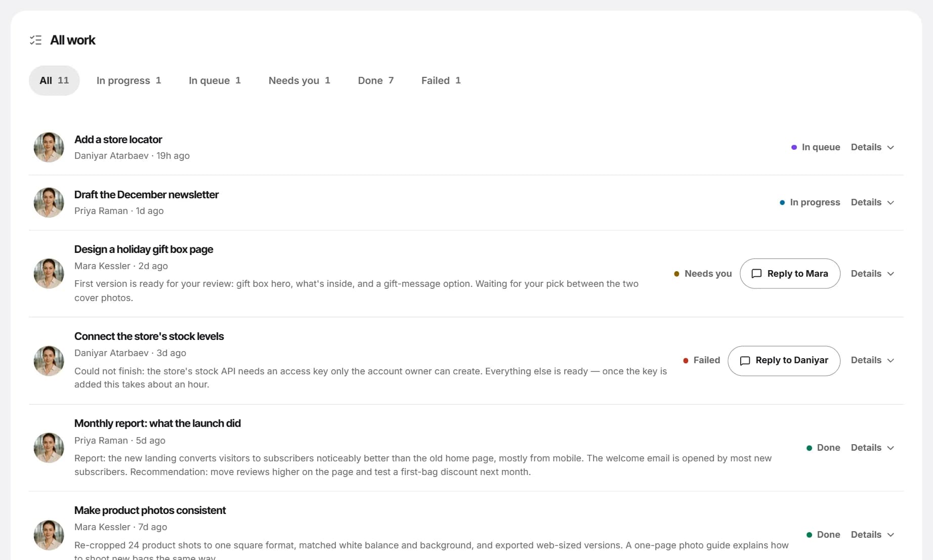Open avatar on Draft the December newsletter row

(x=49, y=202)
